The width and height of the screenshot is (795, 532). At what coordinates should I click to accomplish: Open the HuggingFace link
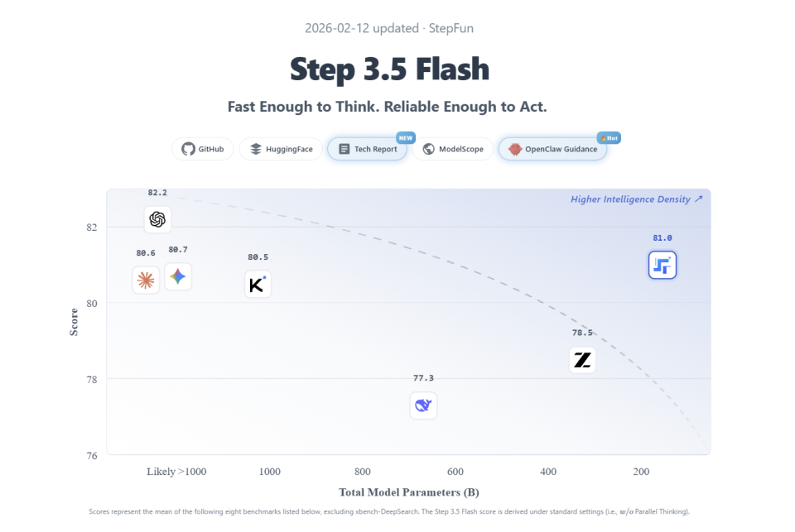click(x=281, y=149)
